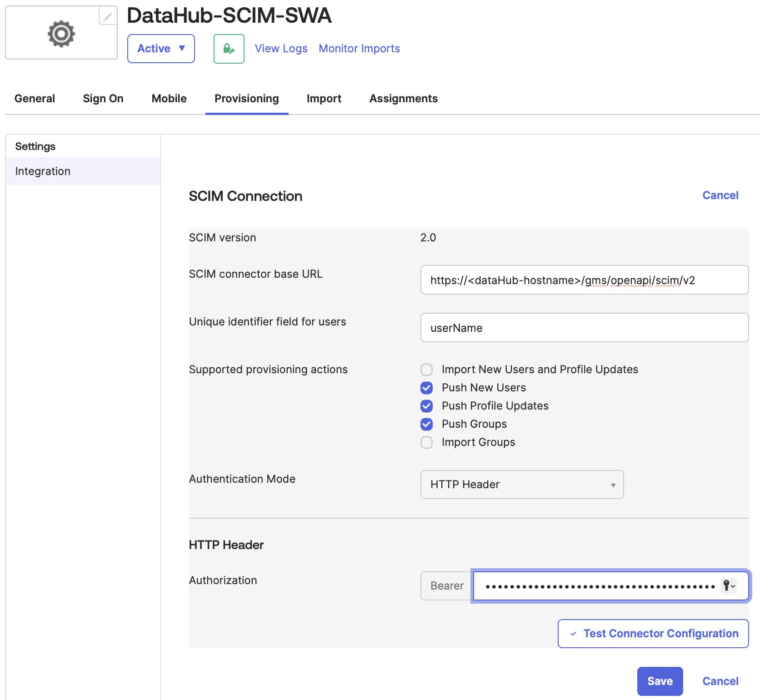Open password manager key icon in token field

729,586
